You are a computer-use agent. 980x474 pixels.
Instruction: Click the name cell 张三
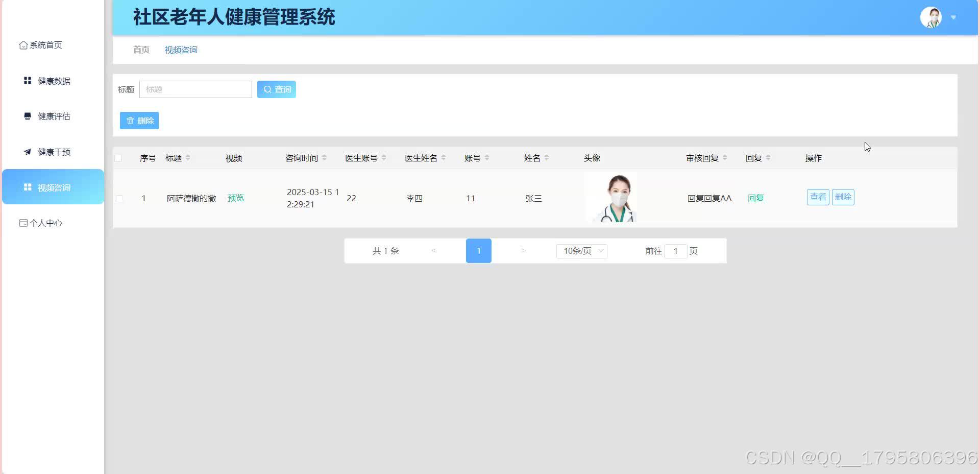click(x=533, y=198)
